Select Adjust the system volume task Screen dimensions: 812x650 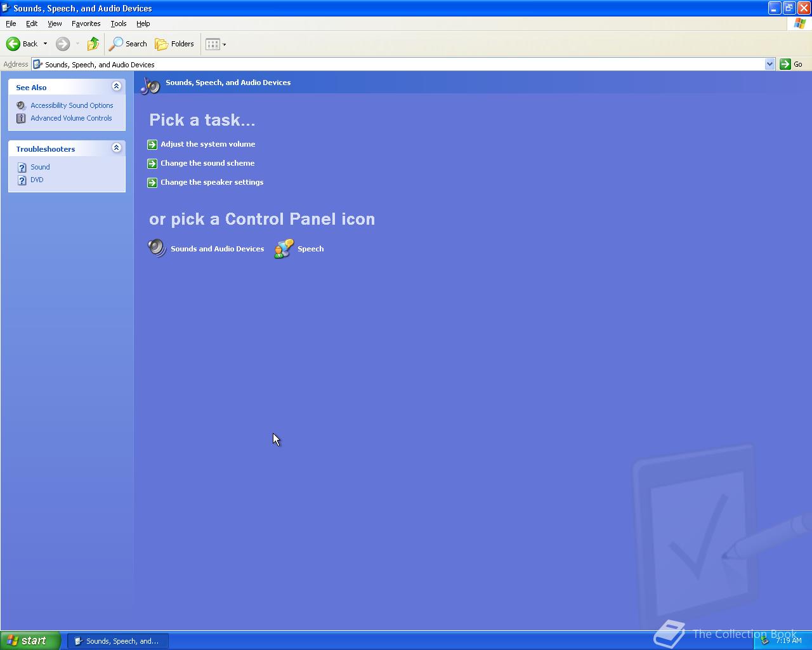tap(207, 144)
